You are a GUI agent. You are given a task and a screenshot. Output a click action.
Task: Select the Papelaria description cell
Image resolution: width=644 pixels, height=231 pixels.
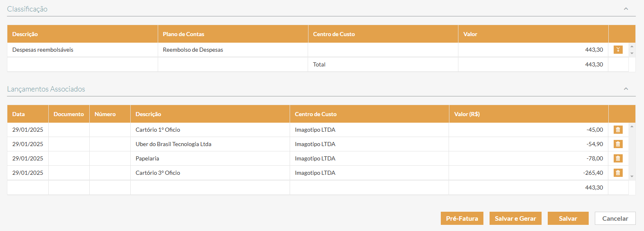(210, 158)
